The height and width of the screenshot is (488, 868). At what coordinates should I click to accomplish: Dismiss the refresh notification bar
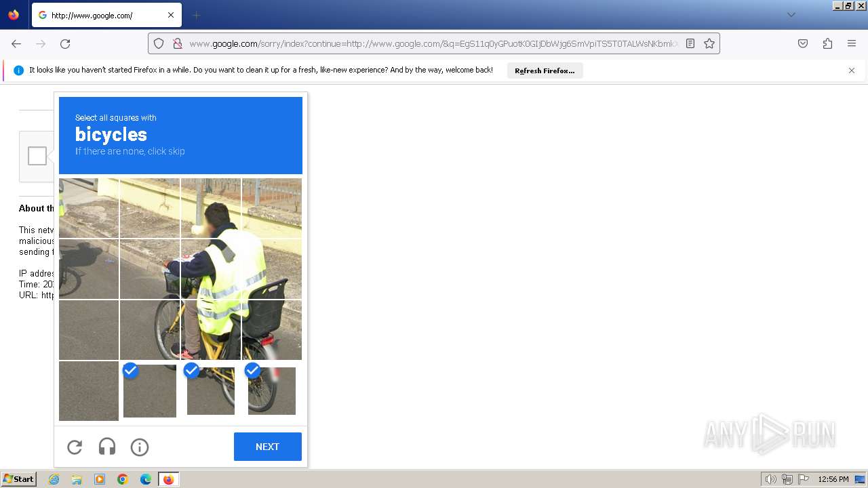click(852, 70)
